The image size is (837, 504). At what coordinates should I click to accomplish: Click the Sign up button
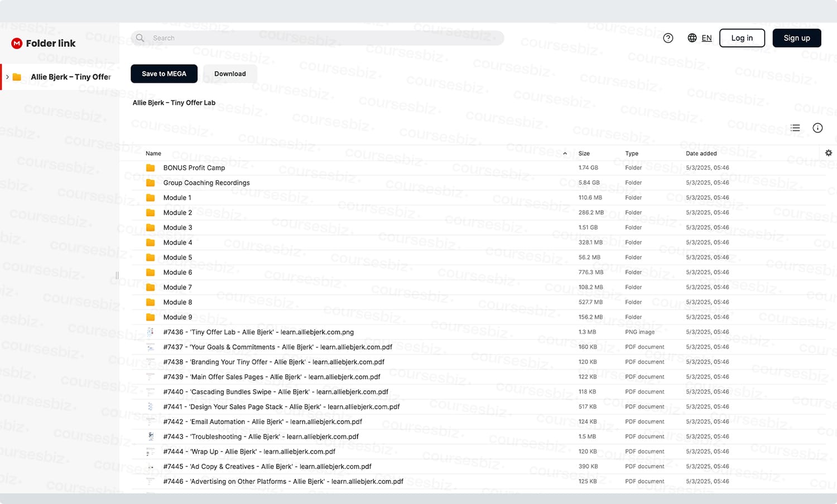point(797,38)
